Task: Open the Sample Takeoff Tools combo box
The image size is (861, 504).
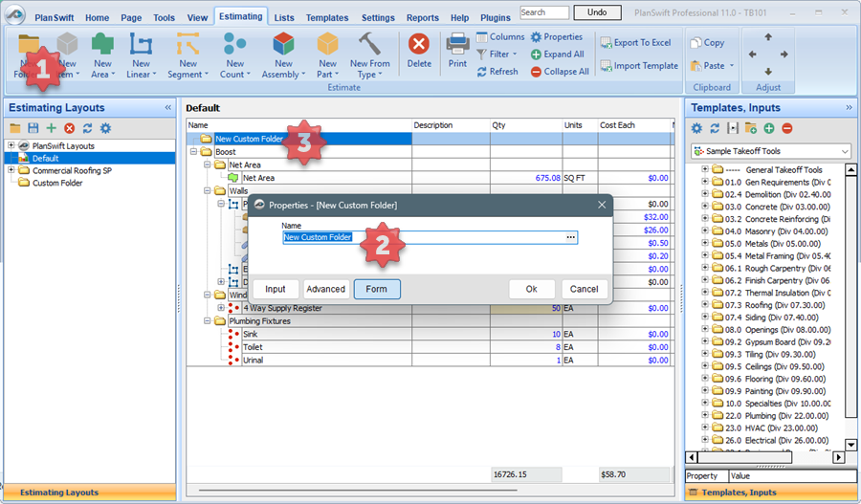Action: pyautogui.click(x=771, y=151)
